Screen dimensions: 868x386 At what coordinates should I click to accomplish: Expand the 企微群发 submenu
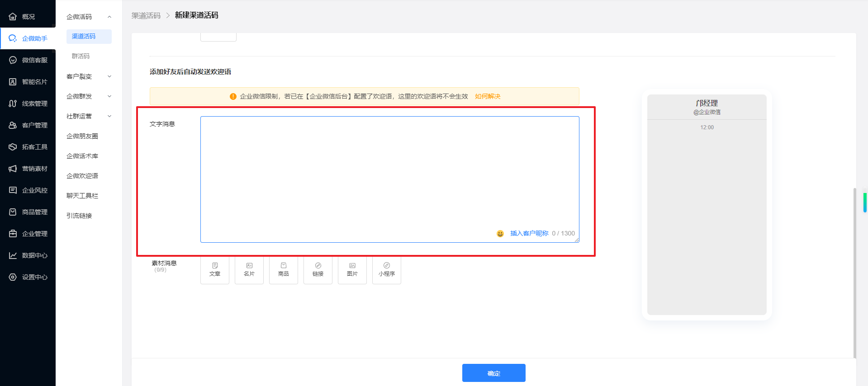point(109,96)
